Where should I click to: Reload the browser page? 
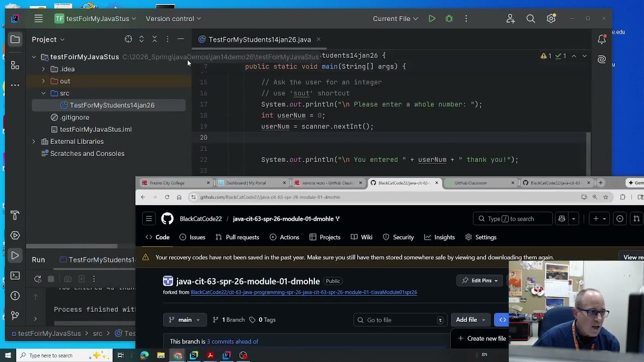coord(167,197)
